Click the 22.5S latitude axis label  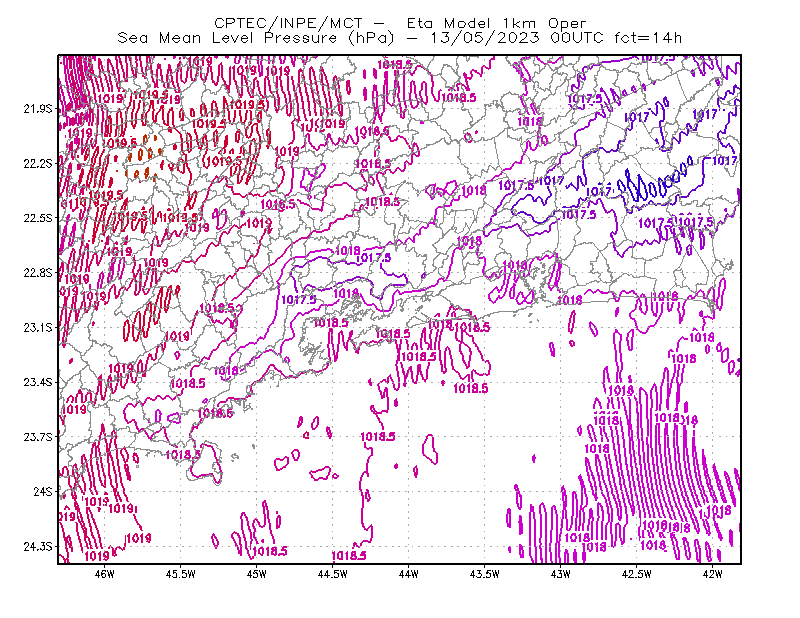38,218
